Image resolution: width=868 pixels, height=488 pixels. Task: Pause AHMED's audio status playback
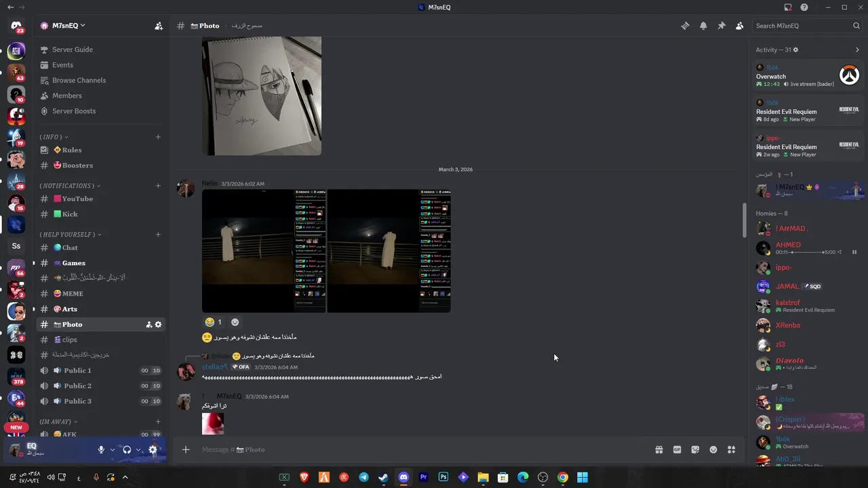pyautogui.click(x=854, y=252)
